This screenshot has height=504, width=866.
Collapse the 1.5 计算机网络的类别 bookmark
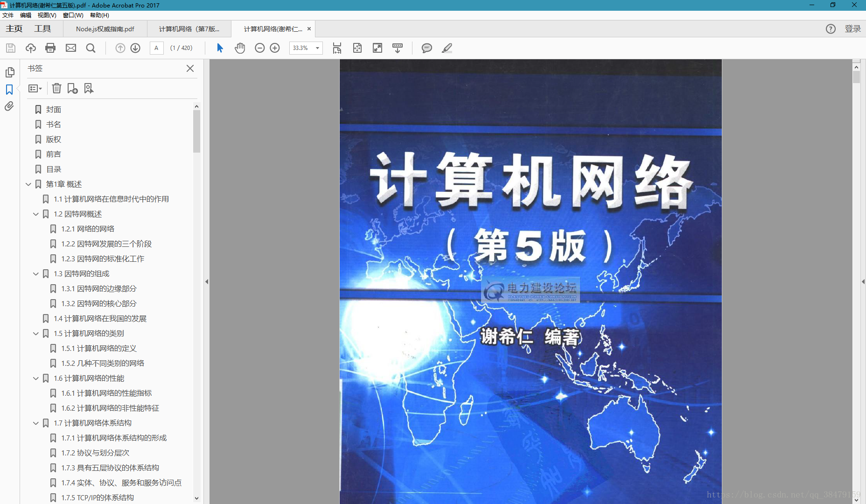coord(36,334)
